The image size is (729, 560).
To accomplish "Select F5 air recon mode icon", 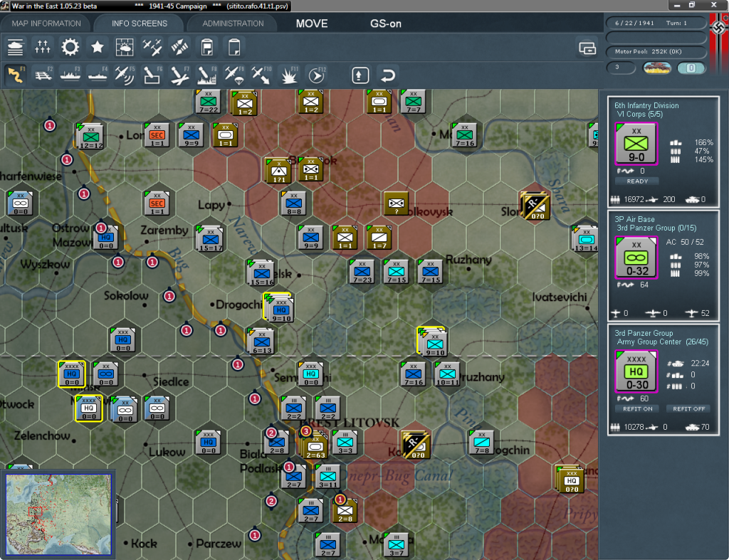I will pyautogui.click(x=125, y=75).
